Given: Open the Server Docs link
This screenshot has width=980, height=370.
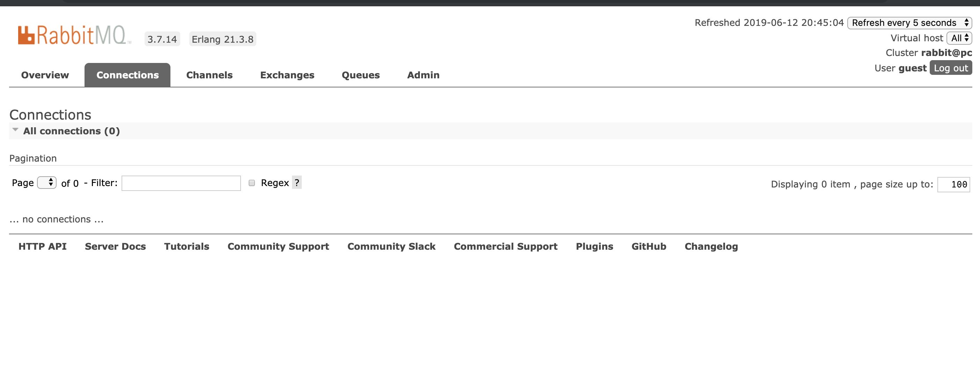Looking at the screenshot, I should [x=115, y=247].
